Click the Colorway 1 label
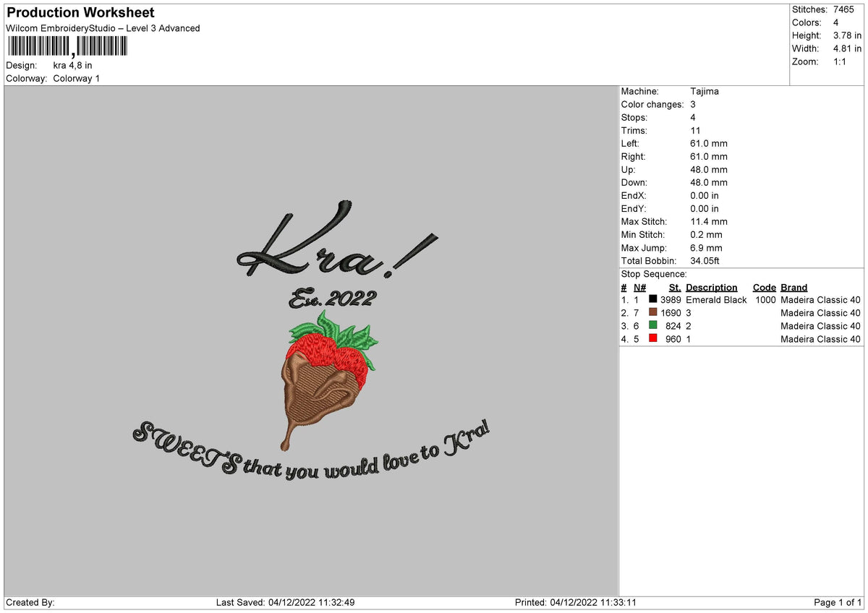 75,79
